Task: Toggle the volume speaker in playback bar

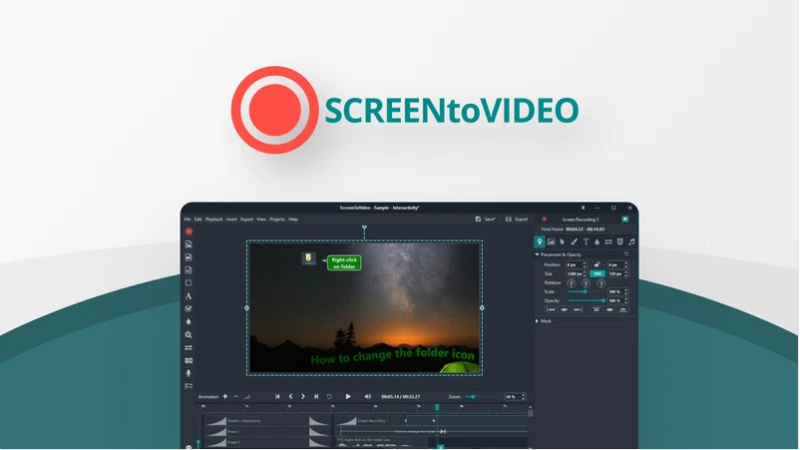Action: pos(367,396)
